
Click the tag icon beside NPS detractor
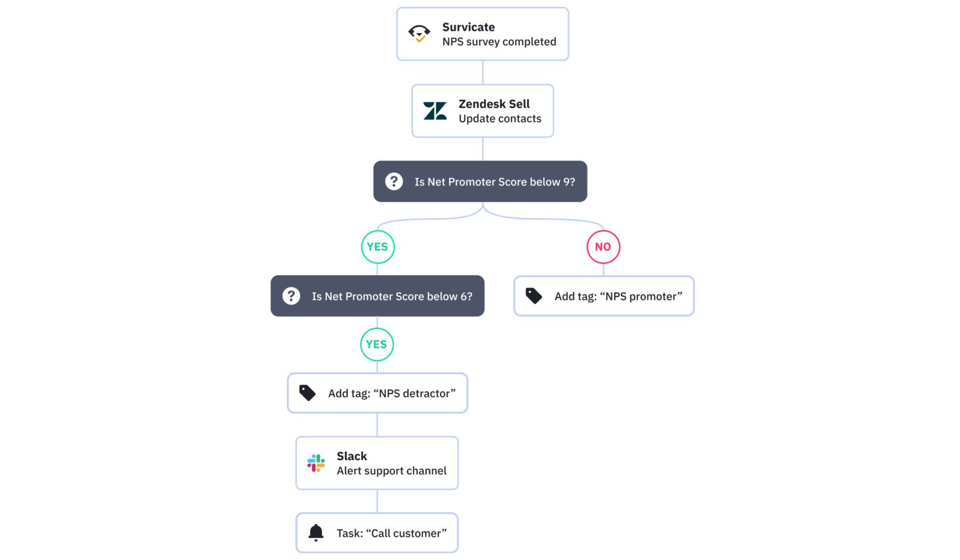coord(307,393)
